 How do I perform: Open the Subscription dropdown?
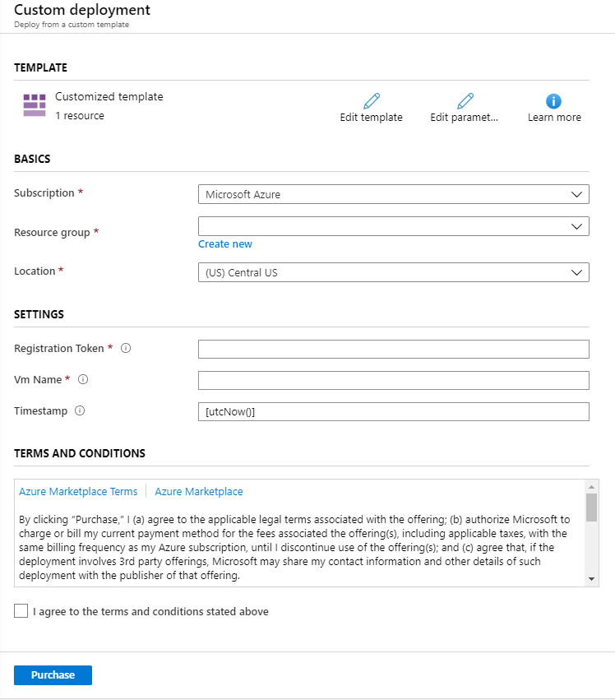coord(393,195)
